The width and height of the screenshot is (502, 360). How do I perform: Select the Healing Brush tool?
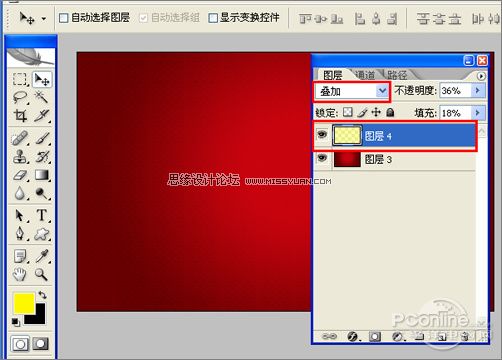click(x=20, y=138)
